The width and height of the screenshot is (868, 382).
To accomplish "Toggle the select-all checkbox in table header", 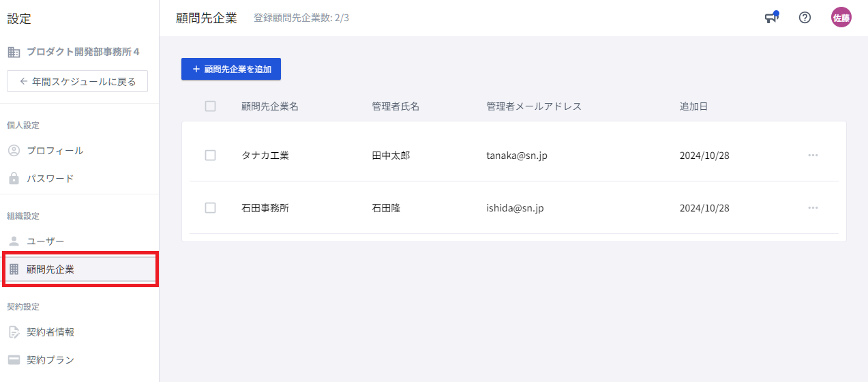I will pyautogui.click(x=210, y=106).
